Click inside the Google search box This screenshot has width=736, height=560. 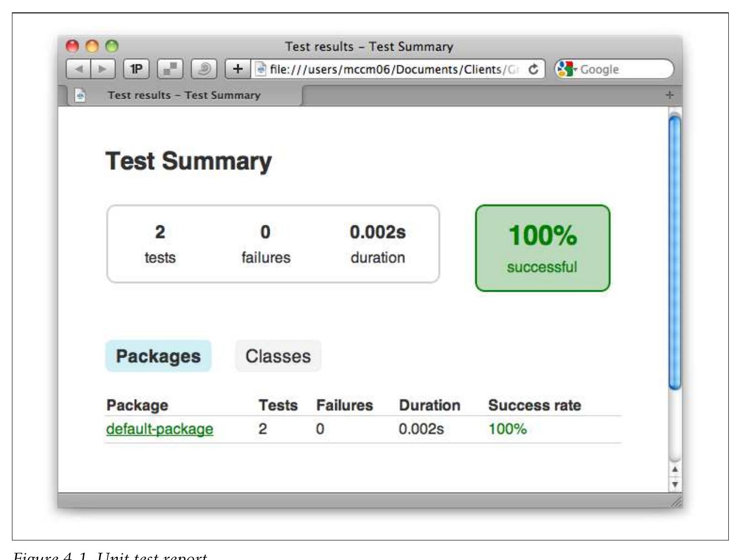click(x=620, y=69)
